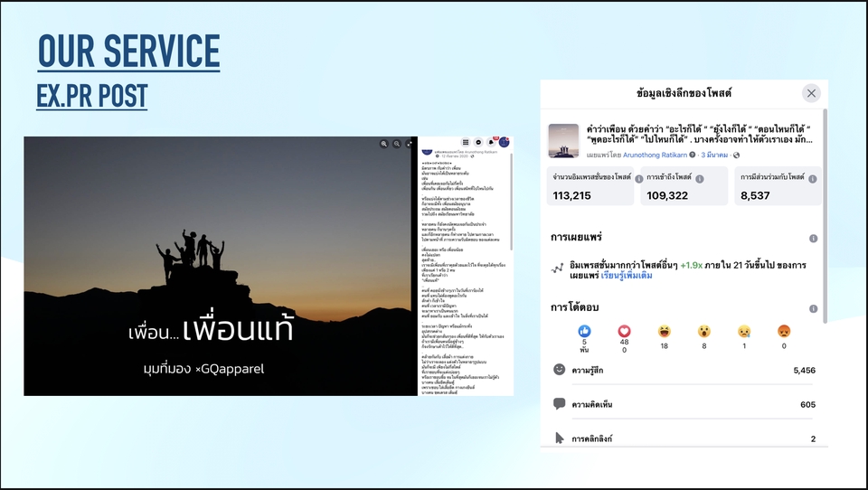This screenshot has height=490, width=868.
Task: Close the post insights panel
Action: (x=811, y=94)
